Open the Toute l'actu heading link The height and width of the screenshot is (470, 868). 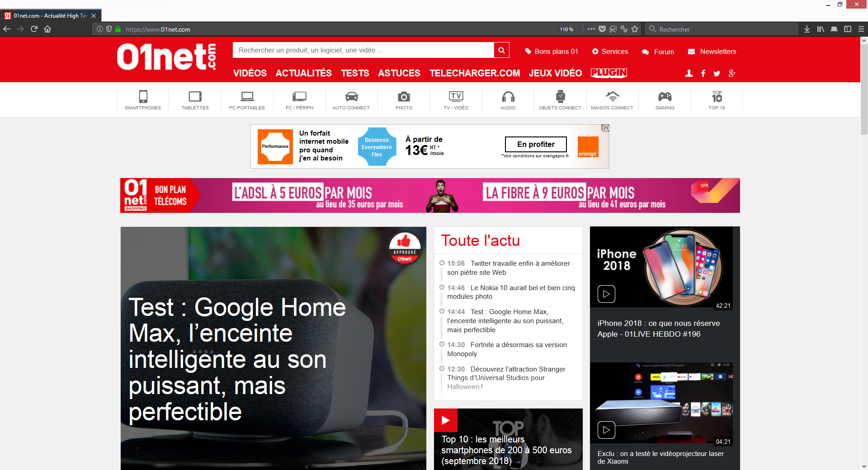480,240
